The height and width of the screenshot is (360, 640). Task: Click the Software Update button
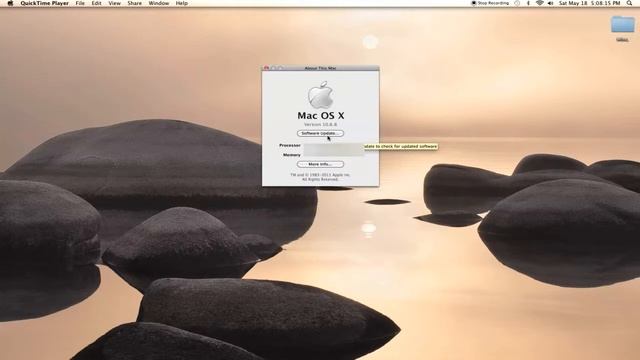click(x=320, y=133)
